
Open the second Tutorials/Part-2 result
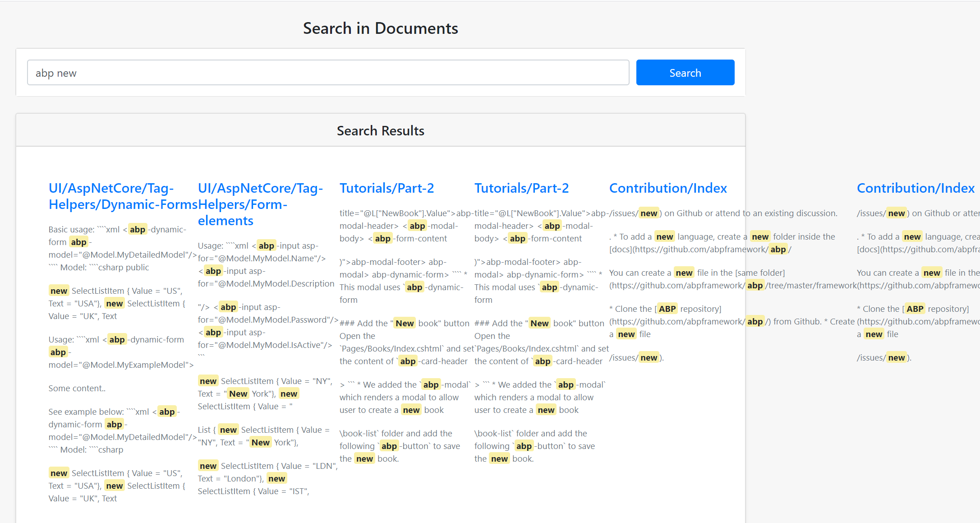522,188
